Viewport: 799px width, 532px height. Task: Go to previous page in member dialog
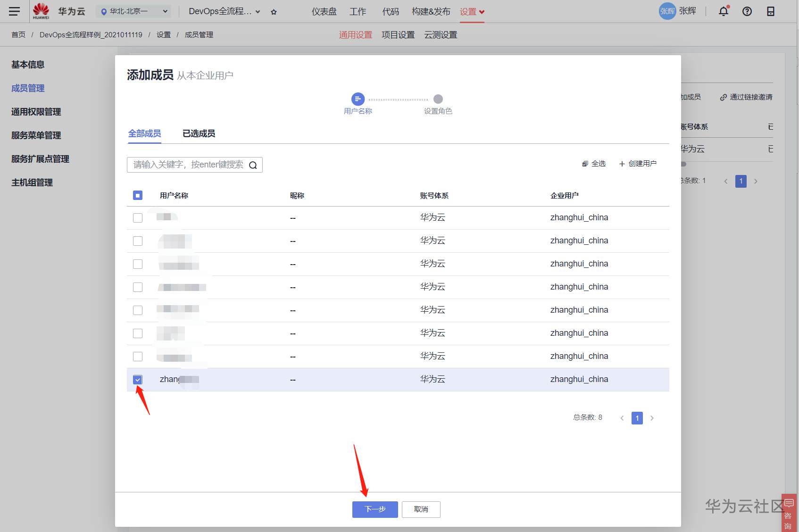[x=622, y=418]
